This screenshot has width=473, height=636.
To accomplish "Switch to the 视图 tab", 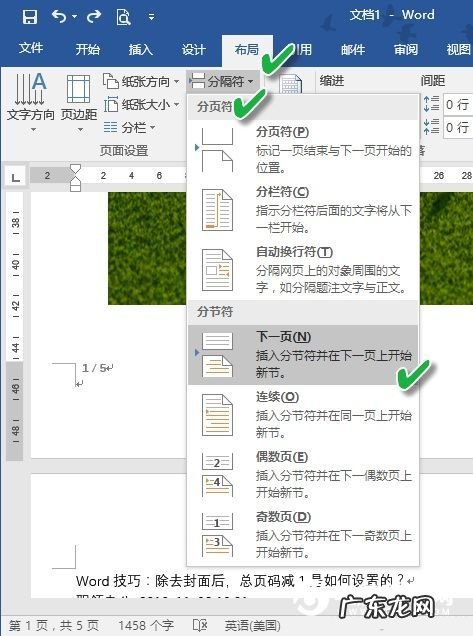I will point(459,49).
